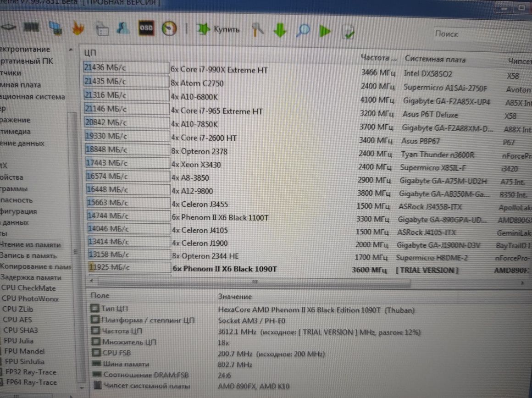Sort by the Частота column header
The width and height of the screenshot is (532, 398).
pyautogui.click(x=378, y=58)
